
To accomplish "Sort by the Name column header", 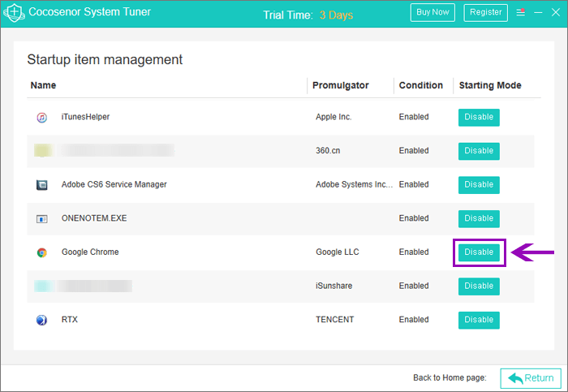I will (43, 85).
